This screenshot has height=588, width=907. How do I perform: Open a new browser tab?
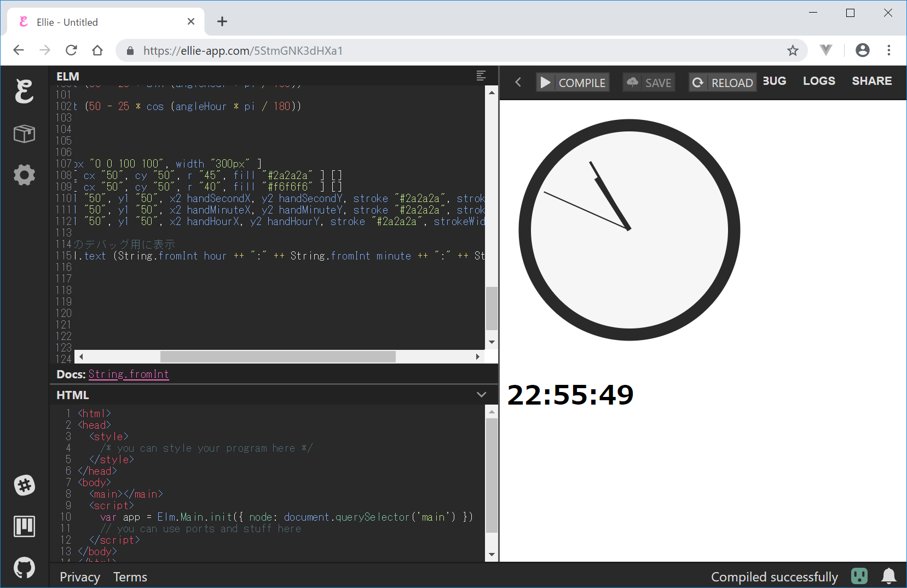(x=222, y=21)
